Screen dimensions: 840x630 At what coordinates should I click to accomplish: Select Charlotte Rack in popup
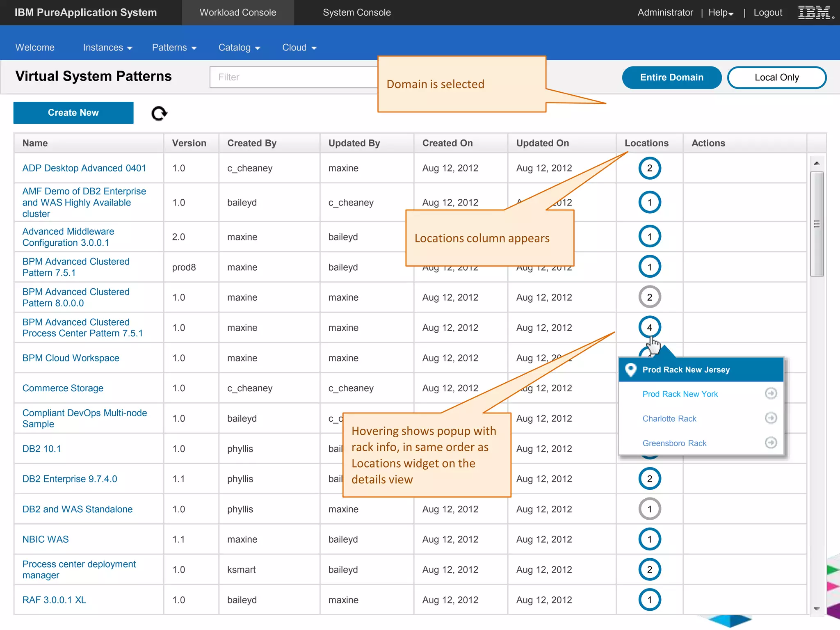pyautogui.click(x=669, y=419)
